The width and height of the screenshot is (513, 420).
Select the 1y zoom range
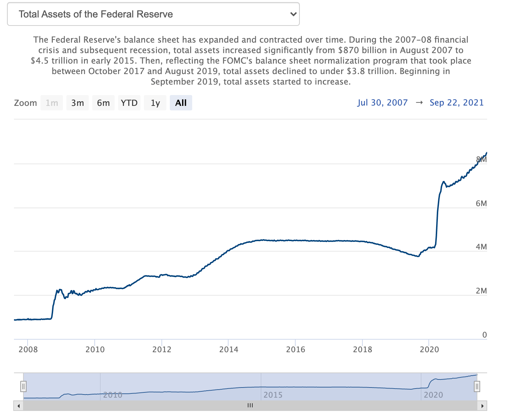tap(155, 103)
